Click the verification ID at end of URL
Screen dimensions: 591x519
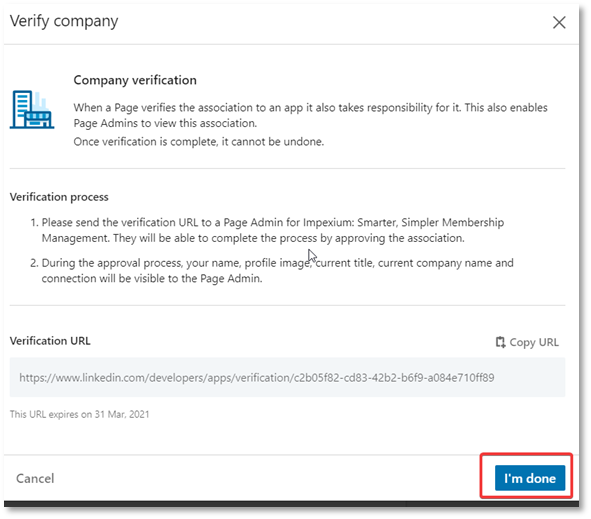(394, 377)
